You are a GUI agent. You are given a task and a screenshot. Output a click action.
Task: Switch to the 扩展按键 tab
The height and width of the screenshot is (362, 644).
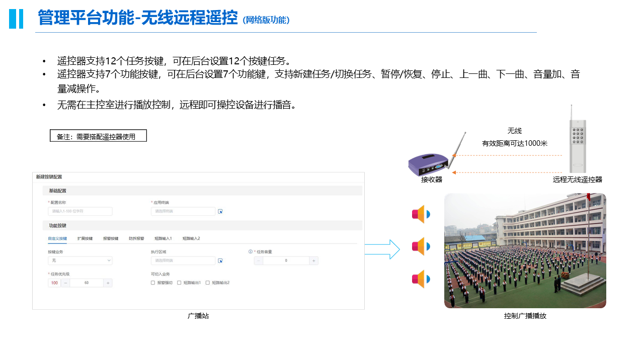[x=85, y=238]
